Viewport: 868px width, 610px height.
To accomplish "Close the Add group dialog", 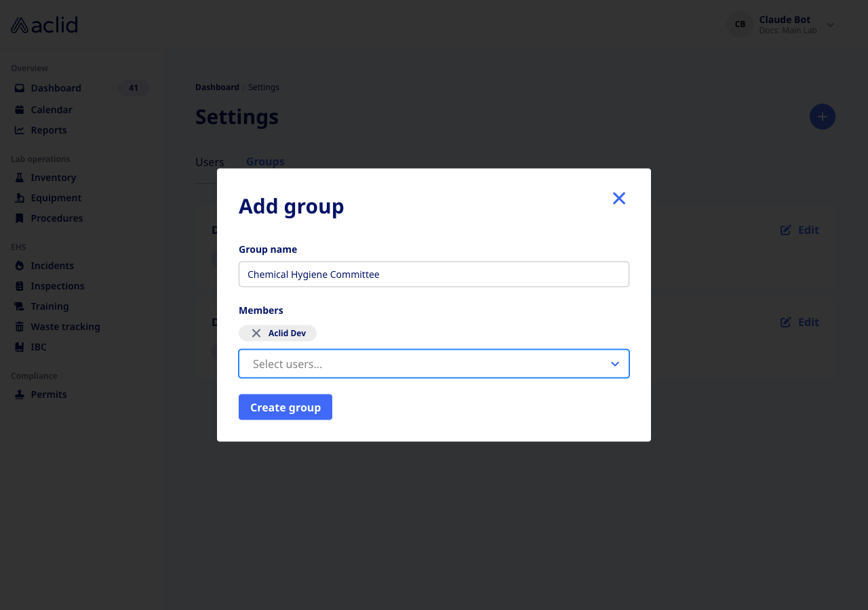I will [x=619, y=198].
